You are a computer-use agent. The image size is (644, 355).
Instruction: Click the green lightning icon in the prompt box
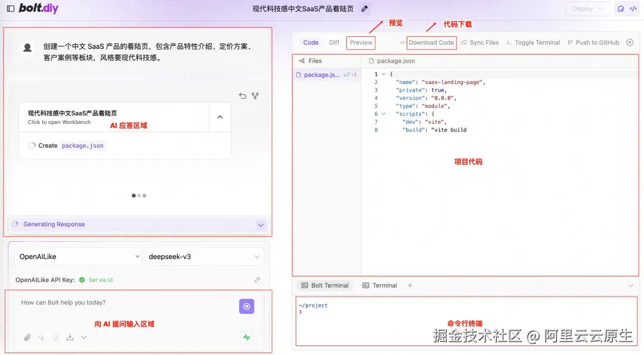point(247,337)
